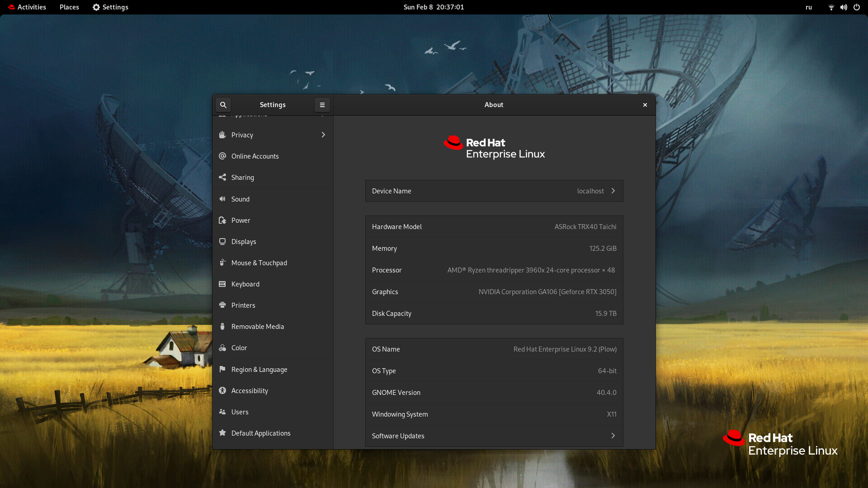This screenshot has width=868, height=488.
Task: Click the Region & Language flag icon
Action: point(222,369)
